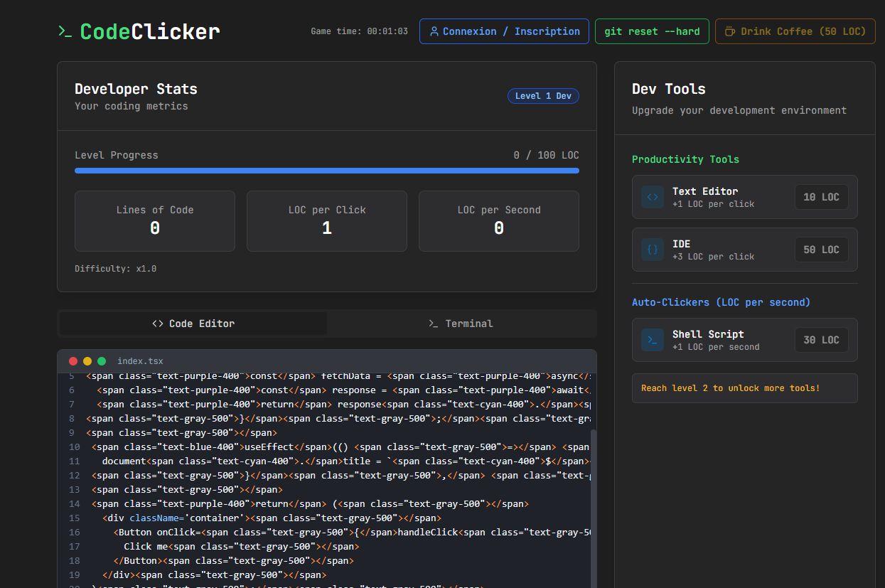The width and height of the screenshot is (885, 588).
Task: Click the person icon beside Connexion
Action: 434,31
